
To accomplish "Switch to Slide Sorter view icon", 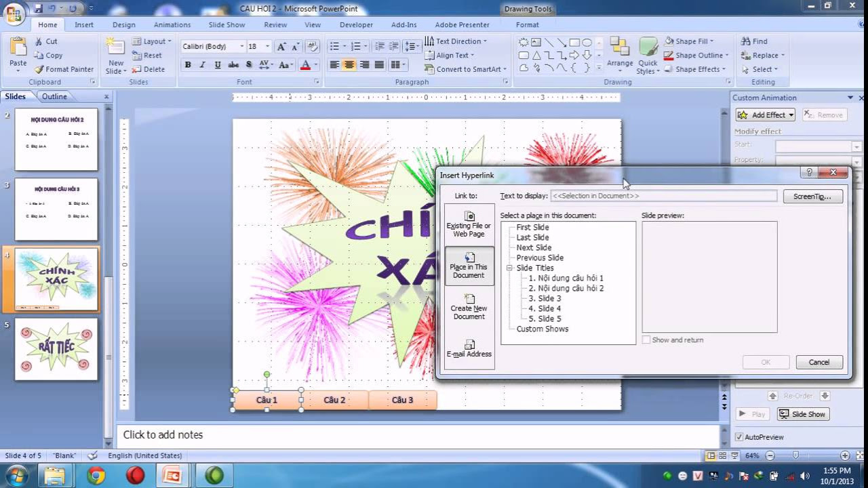I will point(722,456).
